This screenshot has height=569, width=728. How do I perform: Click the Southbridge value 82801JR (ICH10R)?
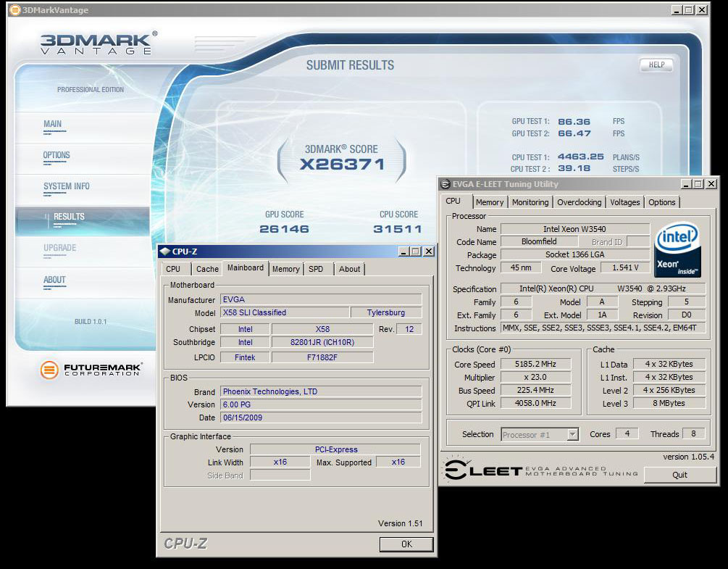322,342
